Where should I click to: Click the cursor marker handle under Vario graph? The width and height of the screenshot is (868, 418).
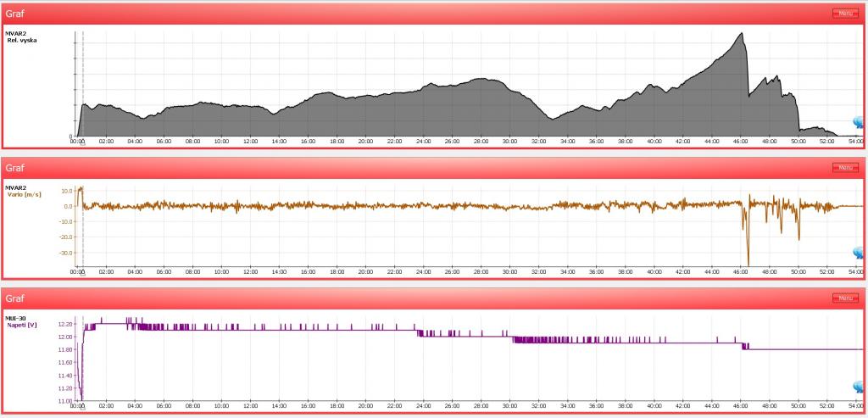(x=82, y=276)
